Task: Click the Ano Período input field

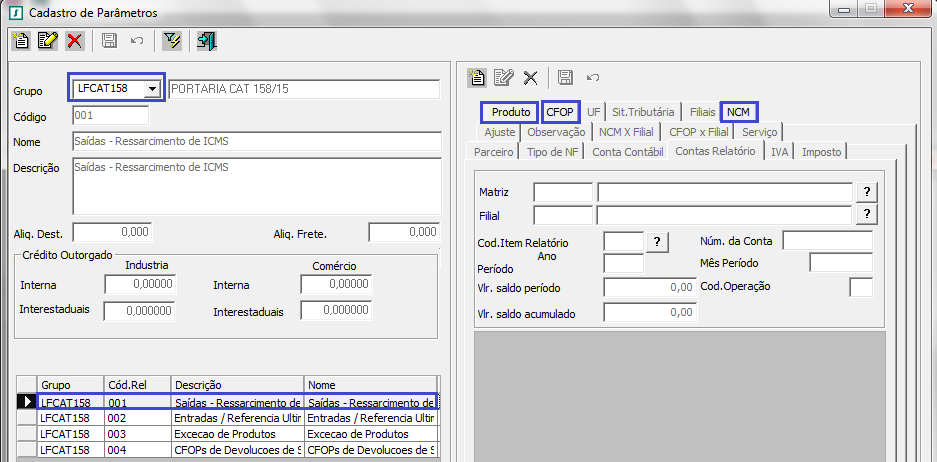Action: pos(624,264)
